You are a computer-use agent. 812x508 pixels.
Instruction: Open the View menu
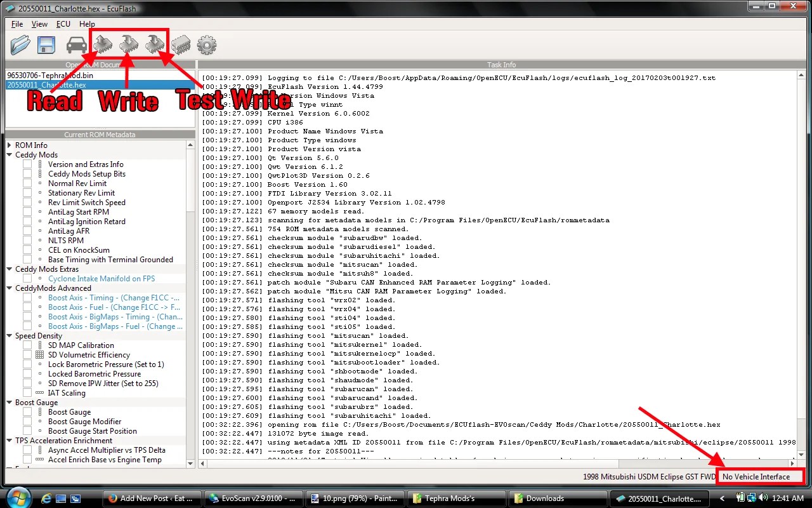[39, 24]
